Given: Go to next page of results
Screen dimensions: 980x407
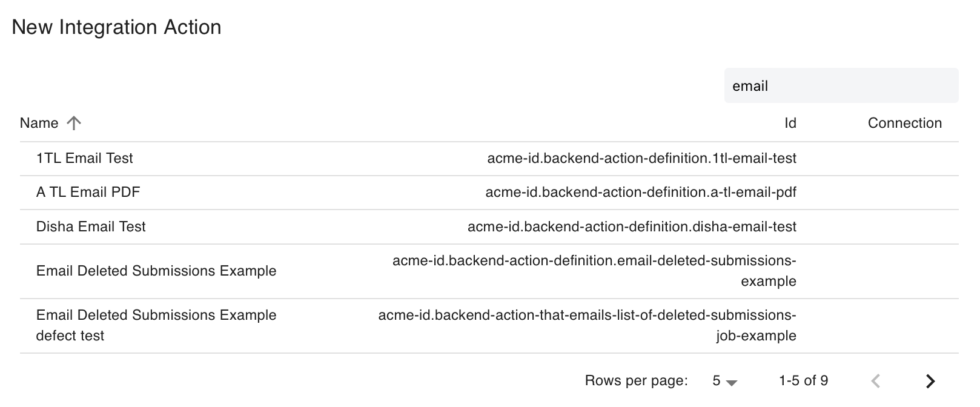Looking at the screenshot, I should point(930,381).
